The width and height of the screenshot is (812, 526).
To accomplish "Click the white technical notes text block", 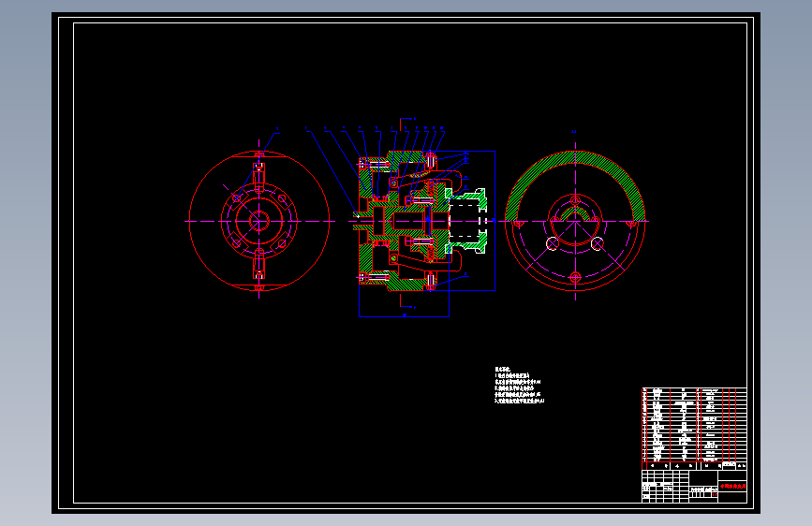I will pos(520,386).
